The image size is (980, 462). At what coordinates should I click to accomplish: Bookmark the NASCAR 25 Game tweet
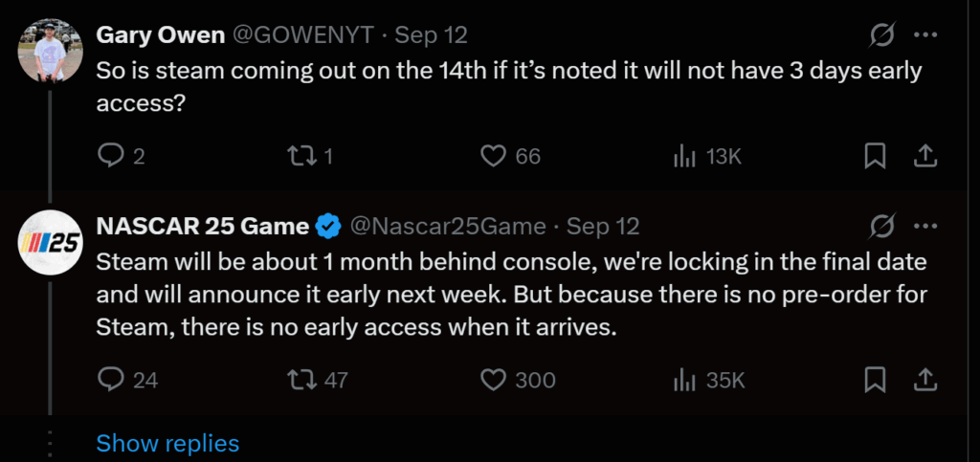[875, 380]
